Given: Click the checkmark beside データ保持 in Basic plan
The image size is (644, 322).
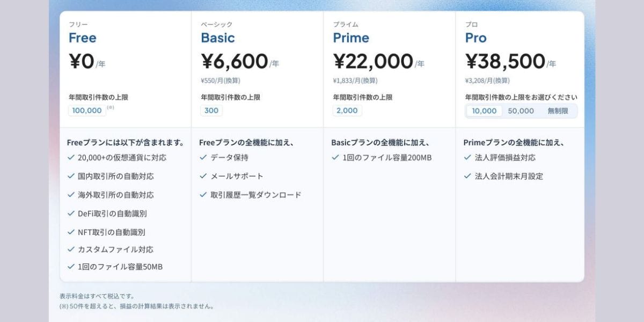Looking at the screenshot, I should point(203,158).
